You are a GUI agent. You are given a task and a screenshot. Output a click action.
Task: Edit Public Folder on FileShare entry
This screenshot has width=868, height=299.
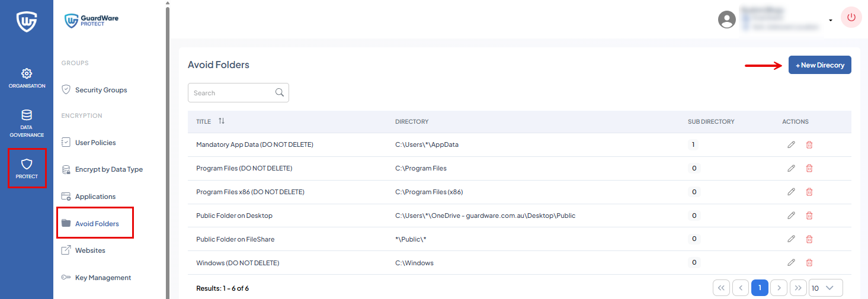click(x=791, y=239)
